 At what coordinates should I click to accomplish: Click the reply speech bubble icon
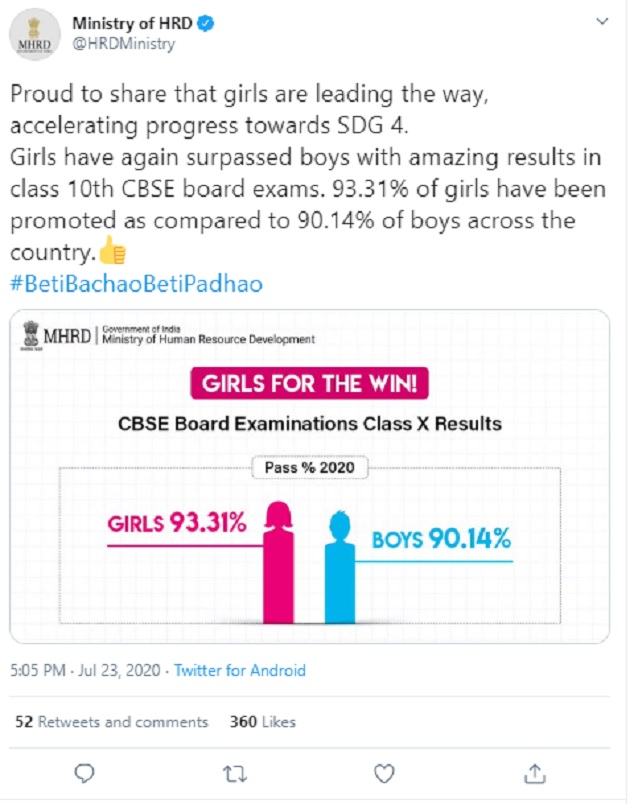pos(86,772)
